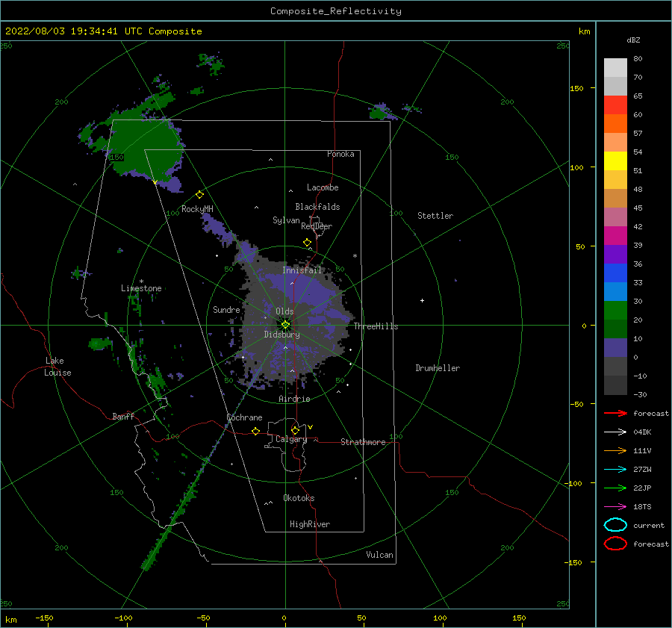This screenshot has height=628, width=672.
Task: Click the red forecast ellipse legend icon
Action: click(x=615, y=544)
